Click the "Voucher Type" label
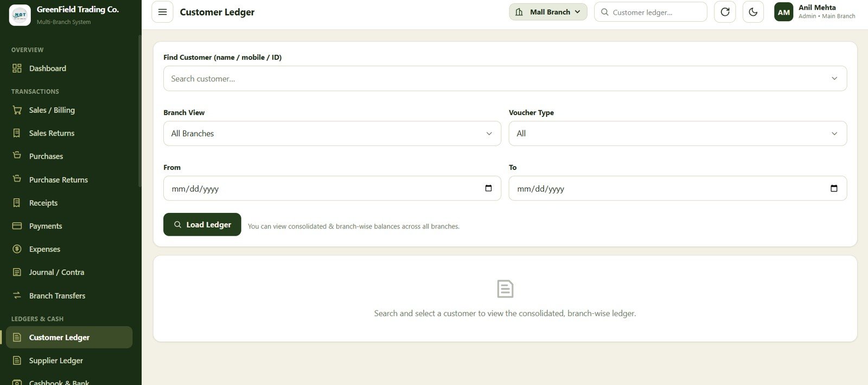 tap(531, 112)
